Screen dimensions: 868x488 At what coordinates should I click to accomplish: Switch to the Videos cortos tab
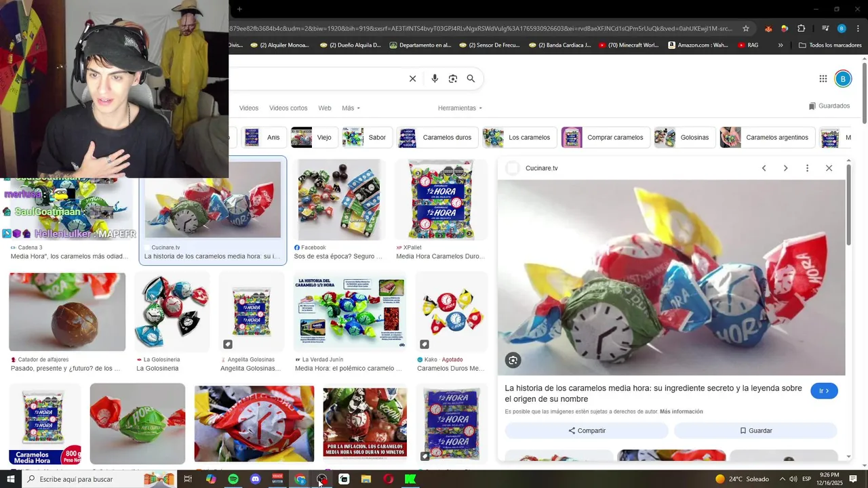288,108
